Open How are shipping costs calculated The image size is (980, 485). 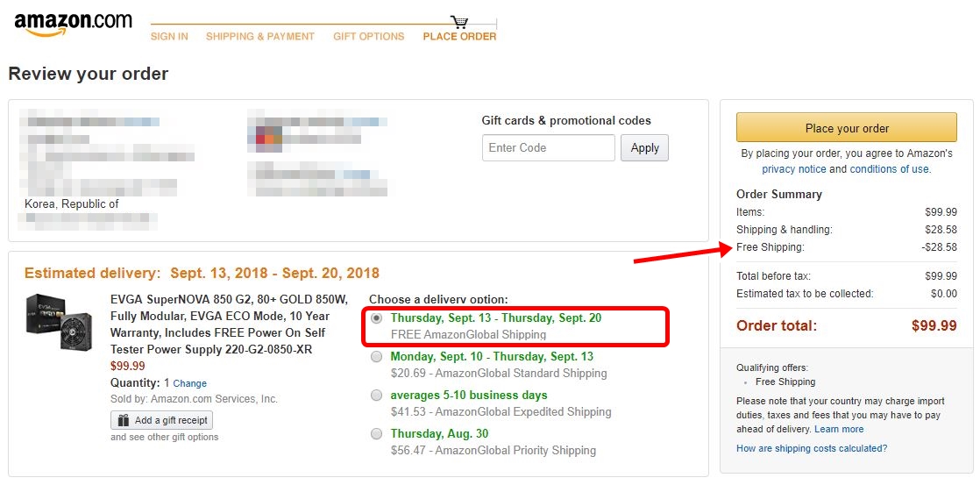click(812, 449)
